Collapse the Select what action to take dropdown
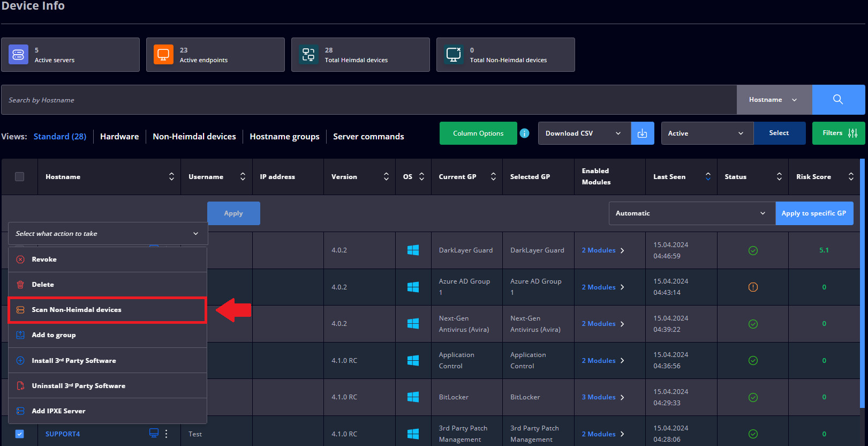 (108, 234)
